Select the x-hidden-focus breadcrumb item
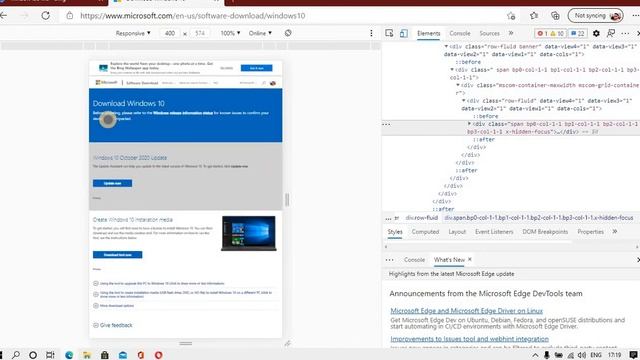Image resolution: width=640 pixels, height=360 pixels. point(539,218)
